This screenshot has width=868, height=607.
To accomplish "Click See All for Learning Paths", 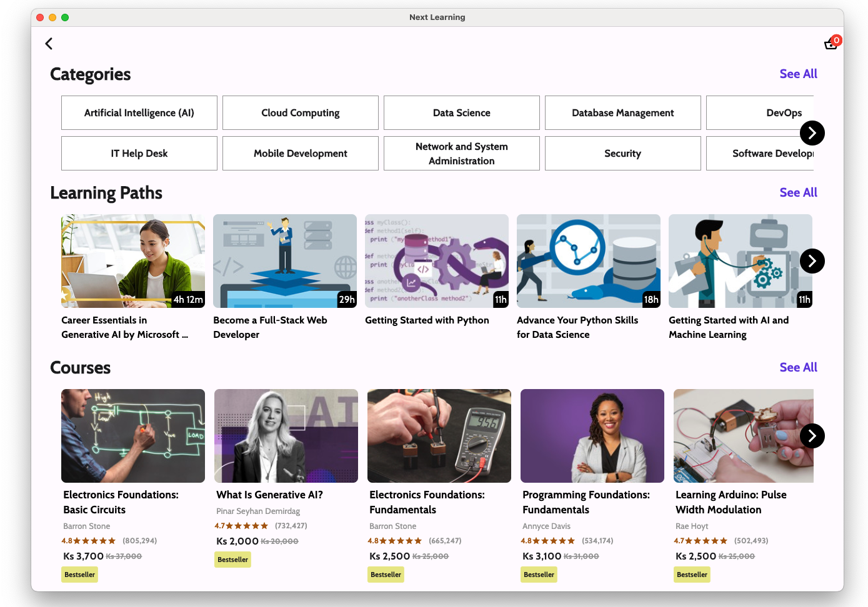I will click(x=798, y=192).
